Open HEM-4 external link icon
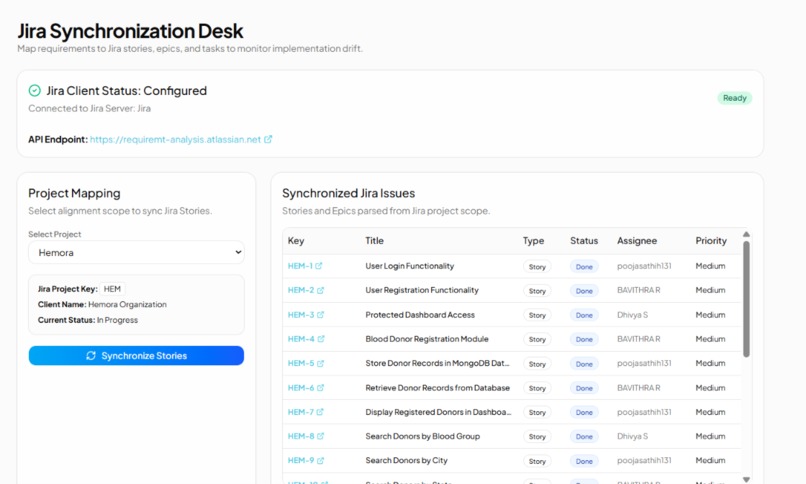This screenshot has width=806, height=484. click(x=321, y=339)
